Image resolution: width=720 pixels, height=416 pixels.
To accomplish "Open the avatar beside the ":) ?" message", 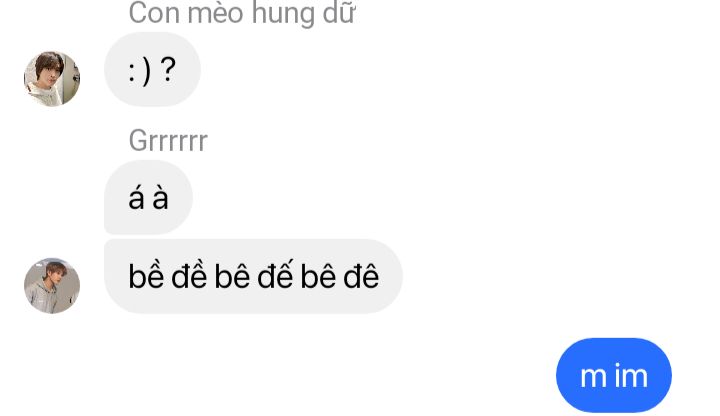I will (52, 79).
